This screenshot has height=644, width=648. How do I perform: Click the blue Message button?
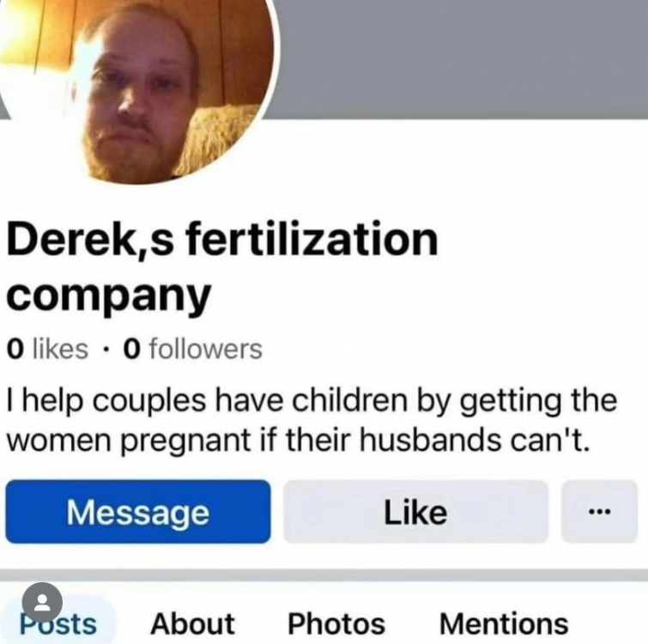coord(138,512)
